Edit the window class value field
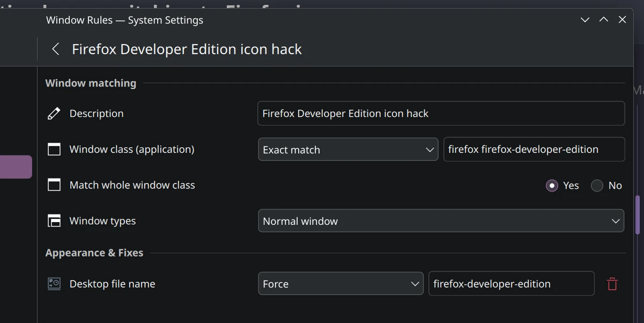644x323 pixels. click(x=534, y=149)
